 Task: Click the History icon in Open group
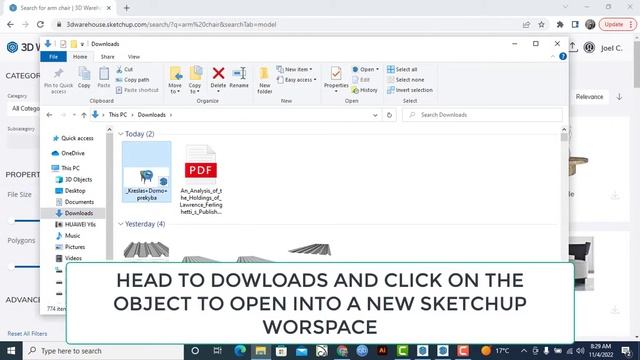(355, 90)
